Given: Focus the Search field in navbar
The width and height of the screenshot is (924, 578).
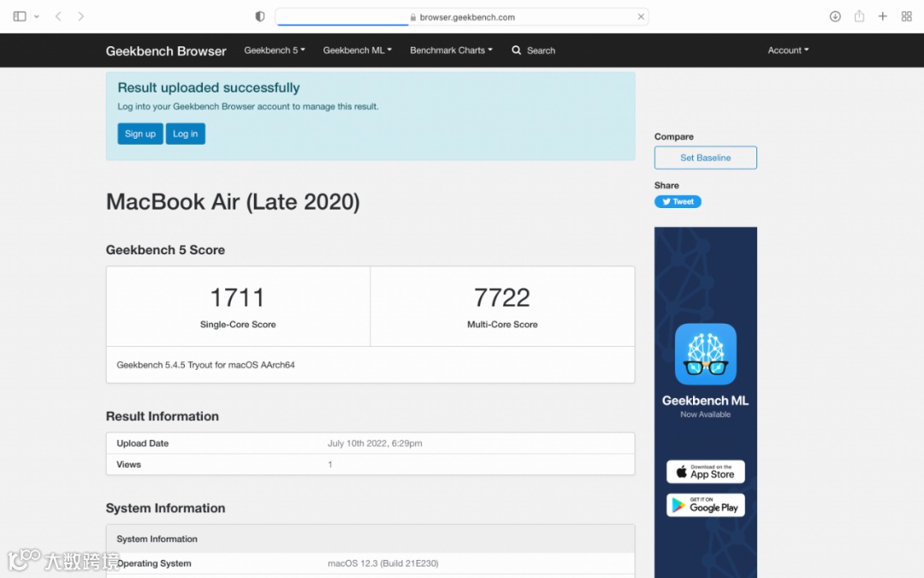Looking at the screenshot, I should click(x=541, y=51).
